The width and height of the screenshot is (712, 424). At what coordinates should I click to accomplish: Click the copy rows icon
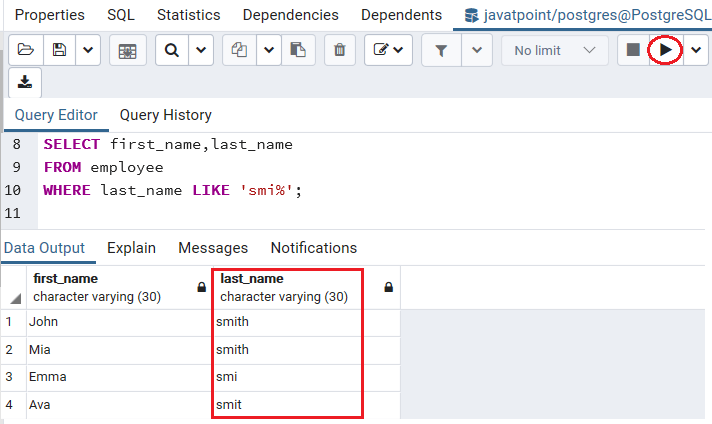click(239, 50)
